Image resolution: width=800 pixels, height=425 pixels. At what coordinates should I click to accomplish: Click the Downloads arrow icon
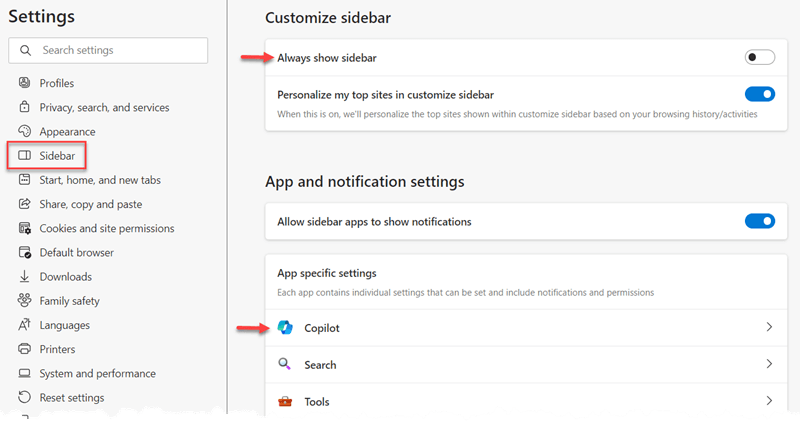[25, 277]
